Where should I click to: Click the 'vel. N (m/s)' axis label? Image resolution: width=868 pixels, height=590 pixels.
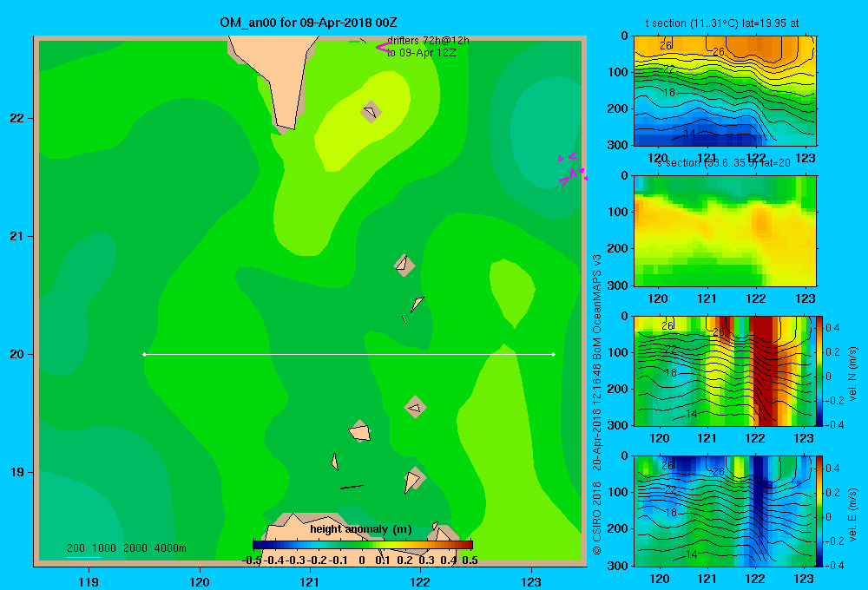pyautogui.click(x=853, y=374)
